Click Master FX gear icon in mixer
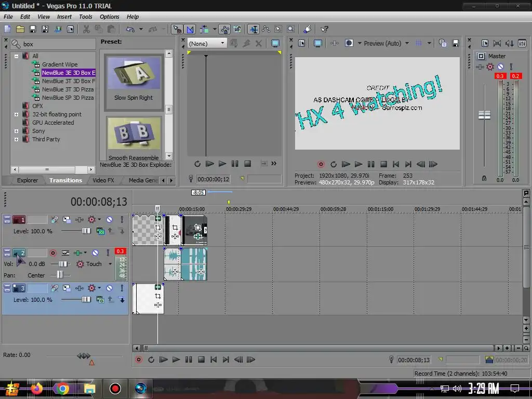532x399 pixels. point(490,67)
